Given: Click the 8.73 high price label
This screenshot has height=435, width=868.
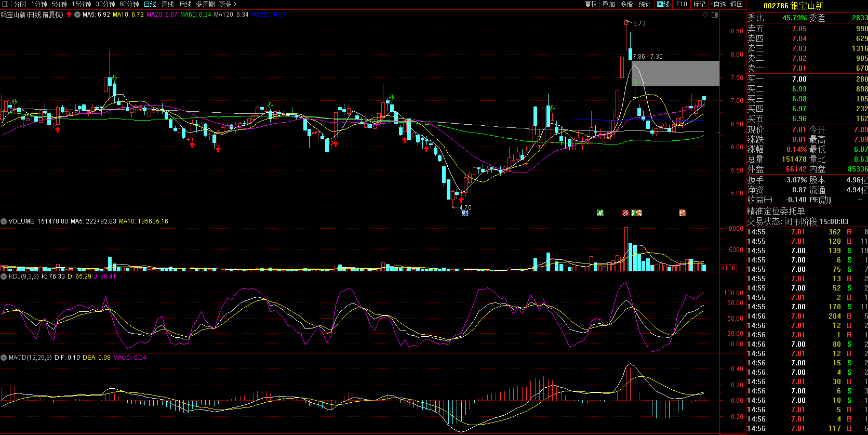Looking at the screenshot, I should [639, 23].
